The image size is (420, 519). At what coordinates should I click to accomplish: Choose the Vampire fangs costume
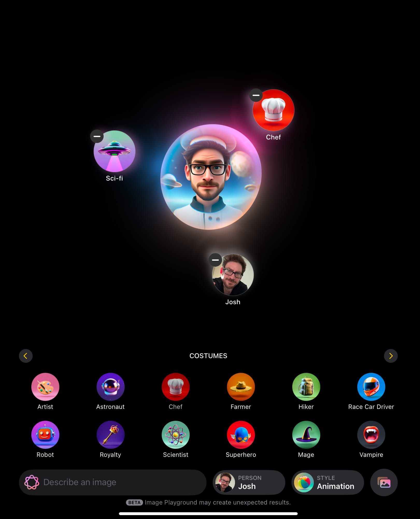(x=371, y=435)
